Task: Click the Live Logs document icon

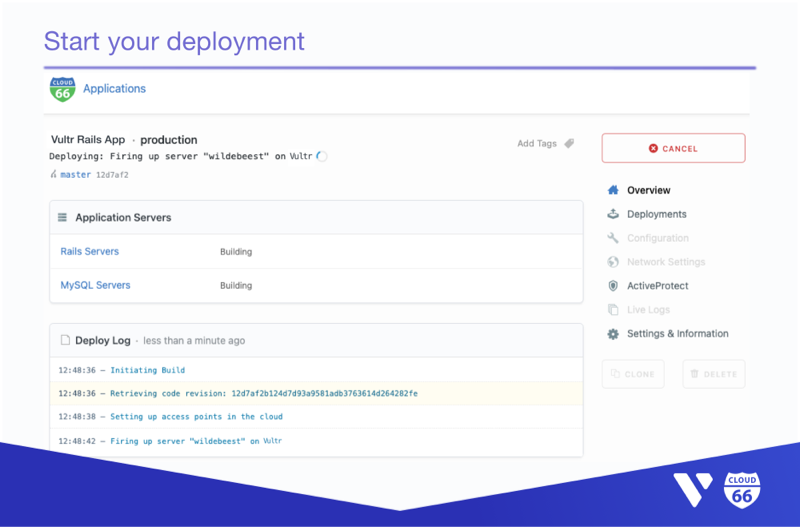Action: 613,310
